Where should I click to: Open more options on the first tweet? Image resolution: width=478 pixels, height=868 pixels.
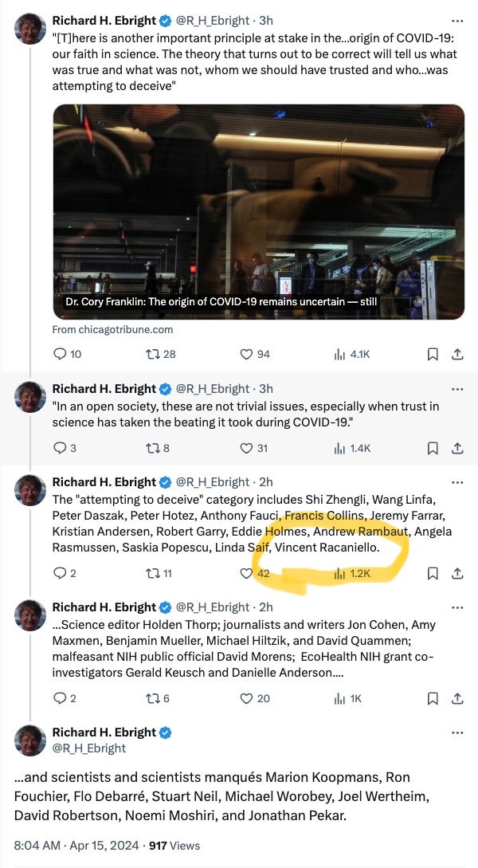(457, 21)
